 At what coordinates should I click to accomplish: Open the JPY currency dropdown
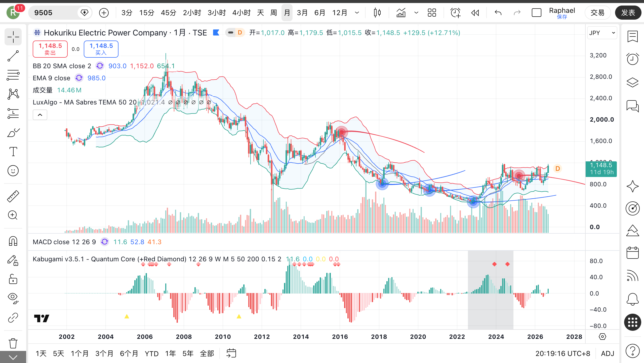click(602, 33)
